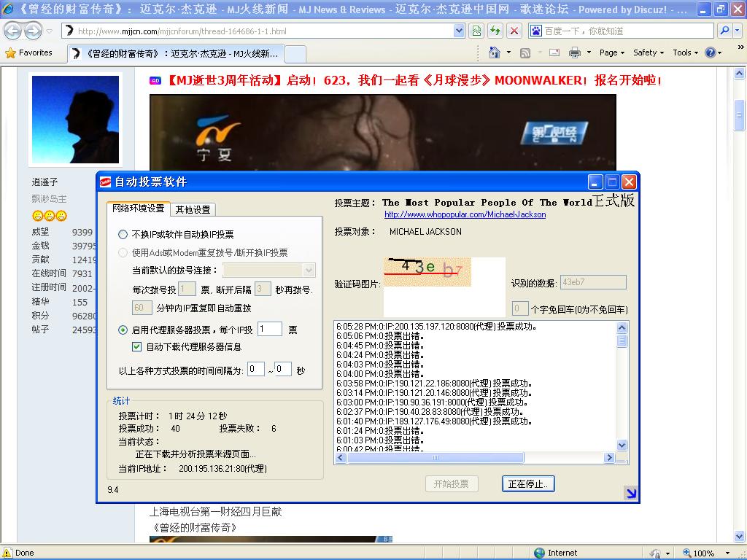Image resolution: width=747 pixels, height=560 pixels.
Task: Click the search magnifier icon
Action: tap(724, 31)
